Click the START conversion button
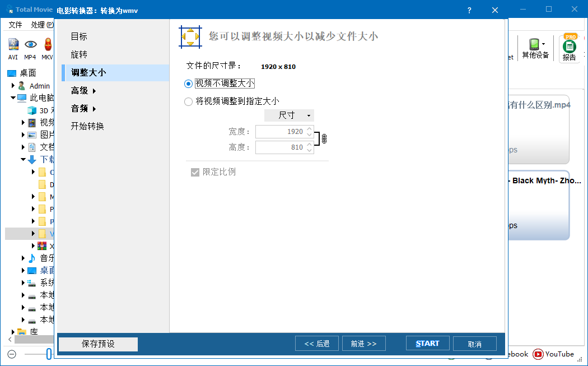Image resolution: width=588 pixels, height=366 pixels. coord(427,342)
